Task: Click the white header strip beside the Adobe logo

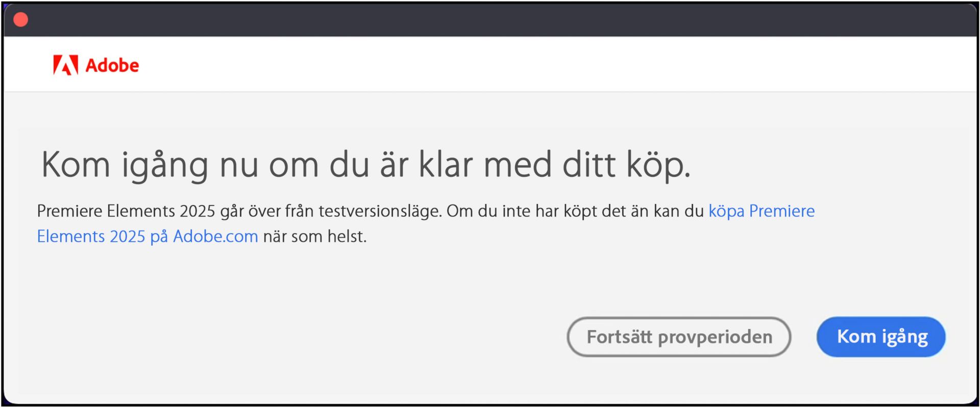Action: click(556, 64)
